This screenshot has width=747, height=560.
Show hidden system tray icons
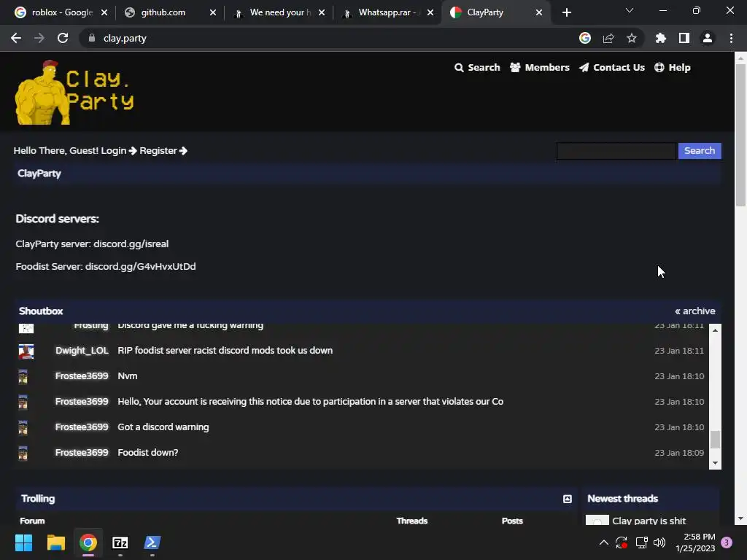[x=603, y=542]
